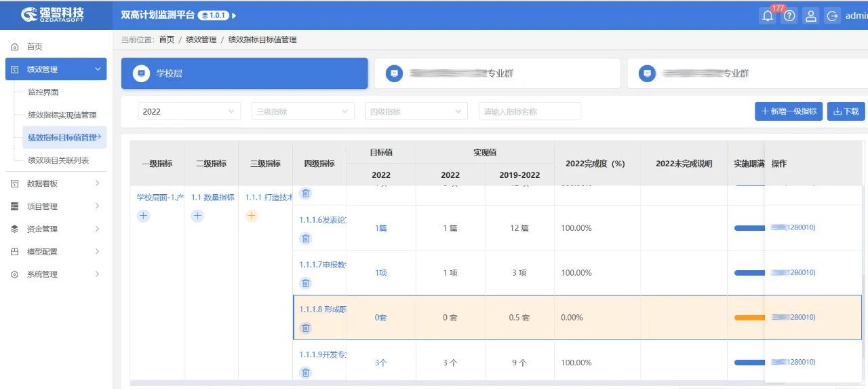This screenshot has width=868, height=389.
Task: Click orange plus under 1.1.1 打造技术
Action: (252, 216)
